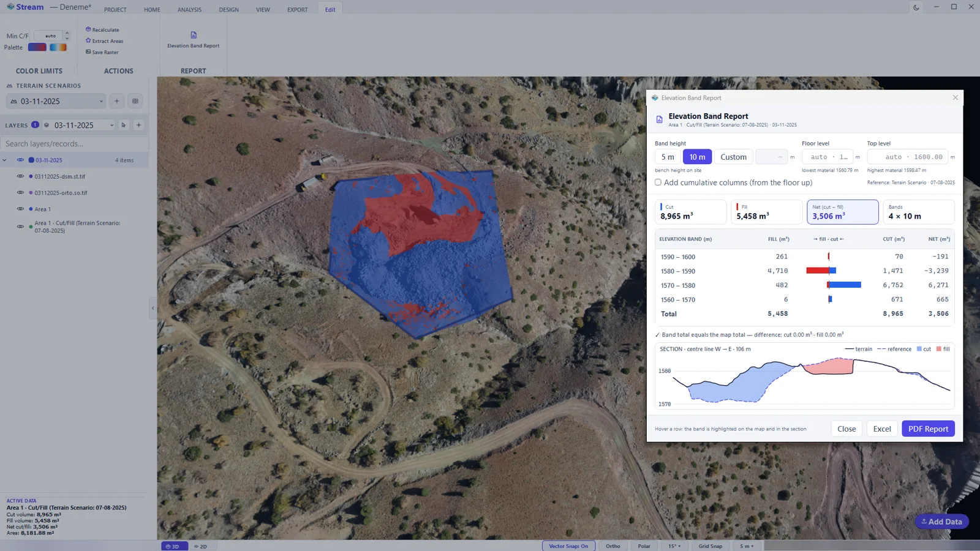Viewport: 980px width, 551px height.
Task: Open the terrain scenario grid/compare button
Action: tap(135, 101)
